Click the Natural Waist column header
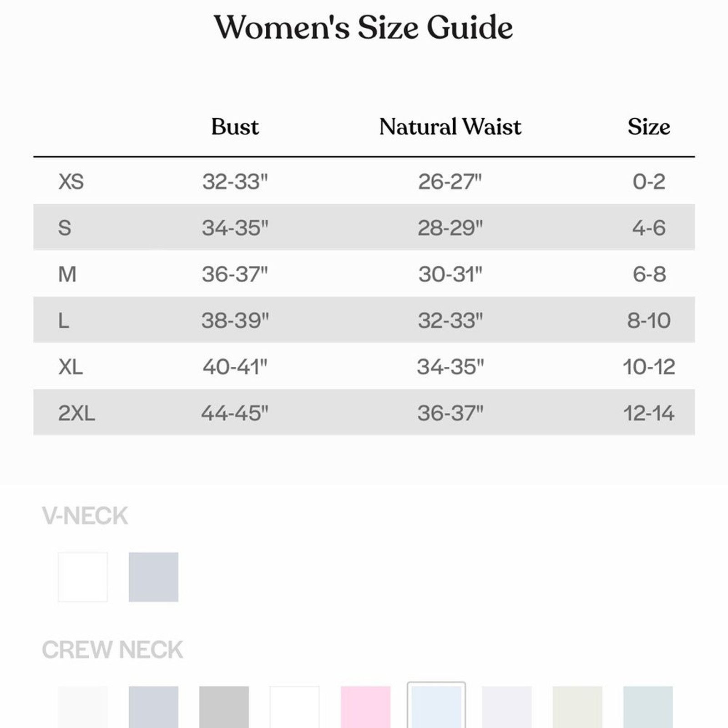728x728 pixels. [x=450, y=126]
